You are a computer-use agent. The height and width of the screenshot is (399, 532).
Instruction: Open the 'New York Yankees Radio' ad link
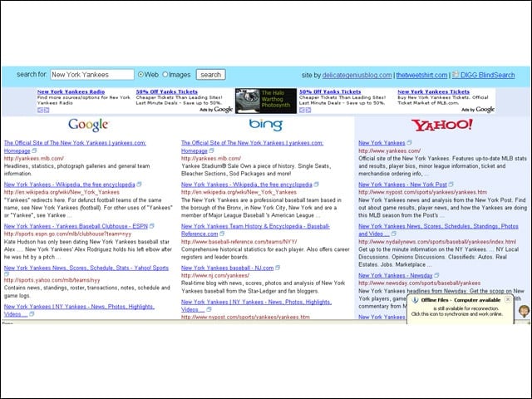71,91
